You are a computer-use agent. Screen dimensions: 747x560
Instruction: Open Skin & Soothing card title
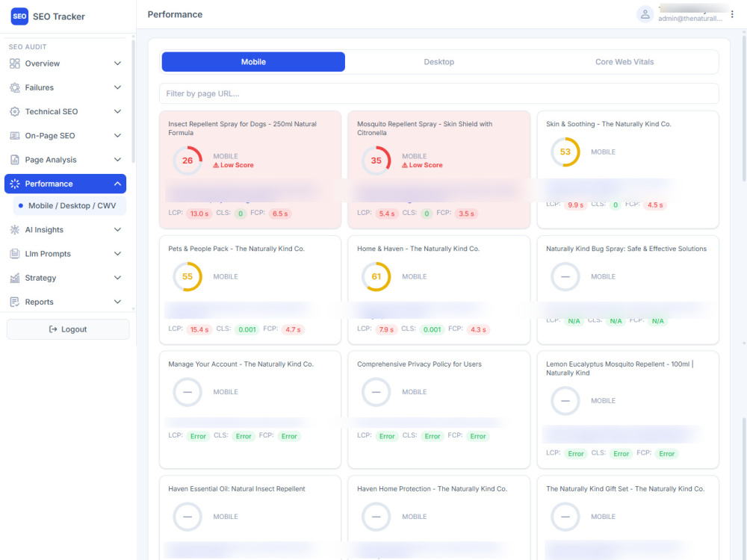[608, 124]
